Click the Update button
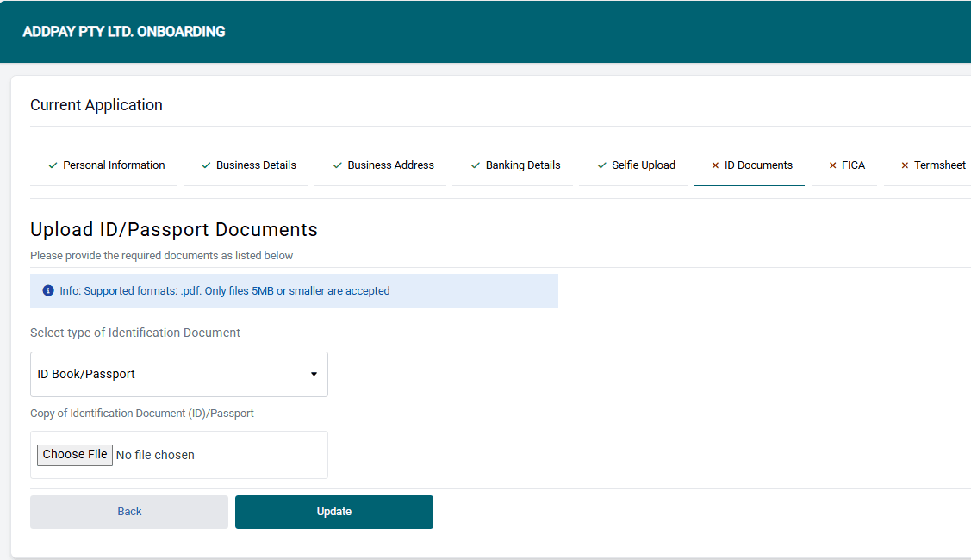Image resolution: width=971 pixels, height=560 pixels. (x=334, y=512)
